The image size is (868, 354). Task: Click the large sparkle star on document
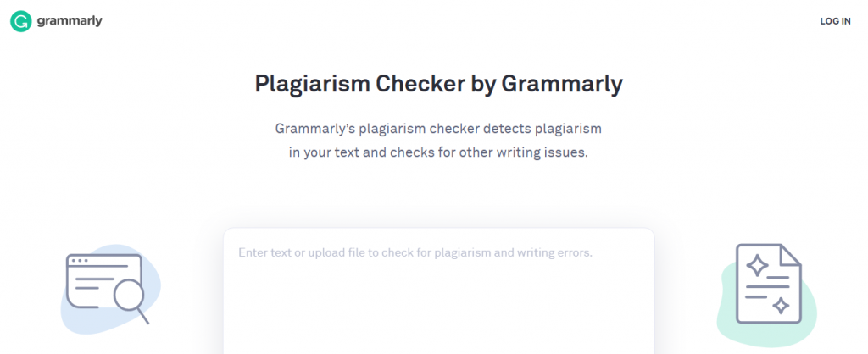pyautogui.click(x=757, y=266)
